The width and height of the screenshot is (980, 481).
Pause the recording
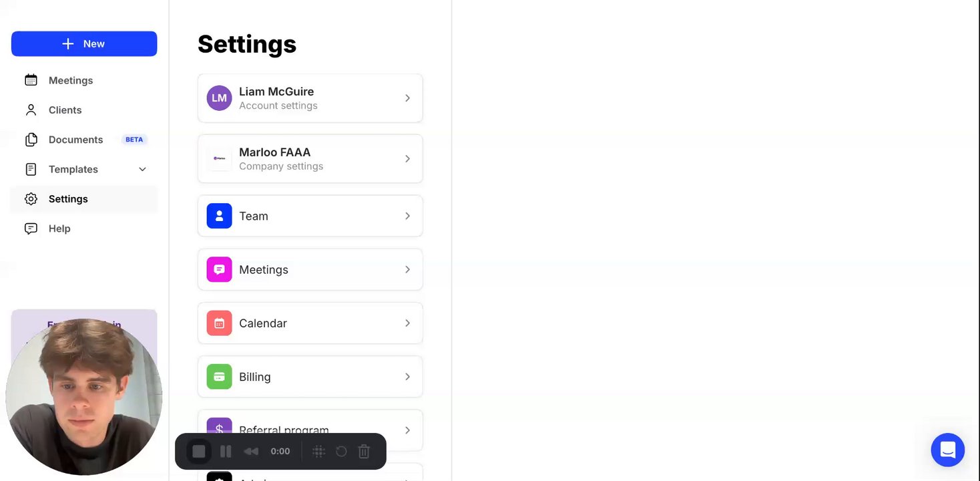(x=226, y=452)
